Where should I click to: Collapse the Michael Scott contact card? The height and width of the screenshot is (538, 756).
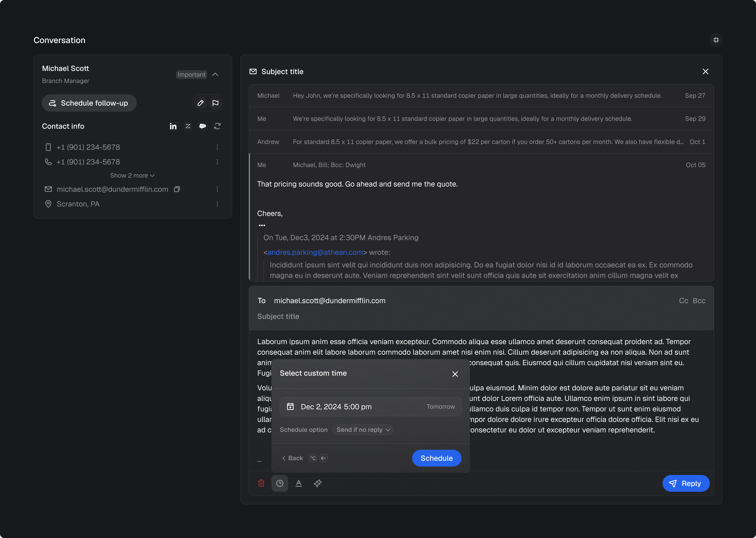[215, 75]
